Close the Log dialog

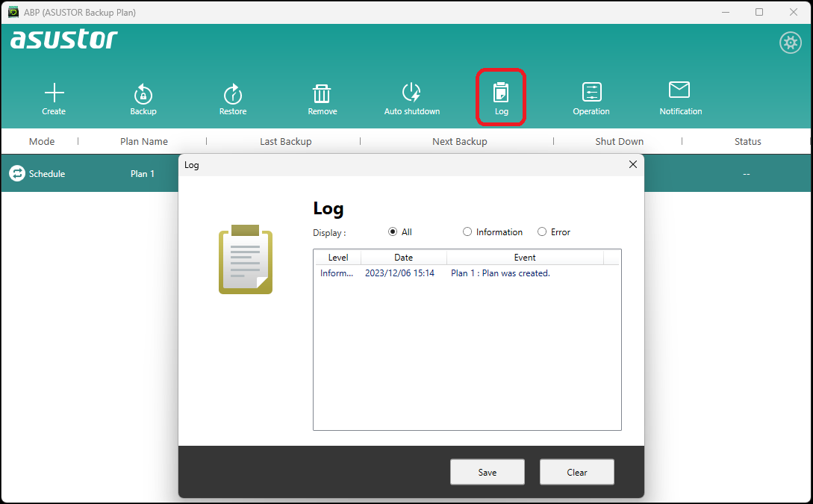632,164
